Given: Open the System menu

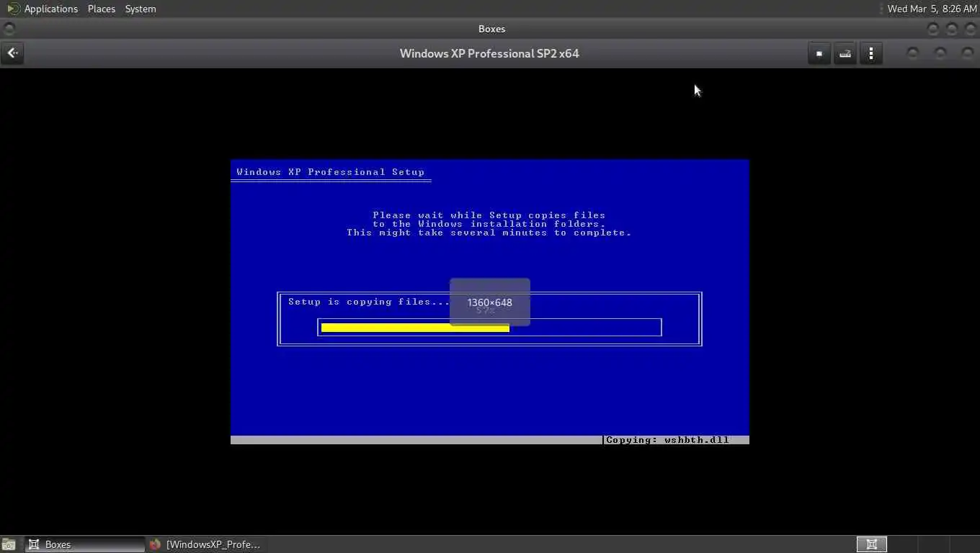Looking at the screenshot, I should [141, 9].
